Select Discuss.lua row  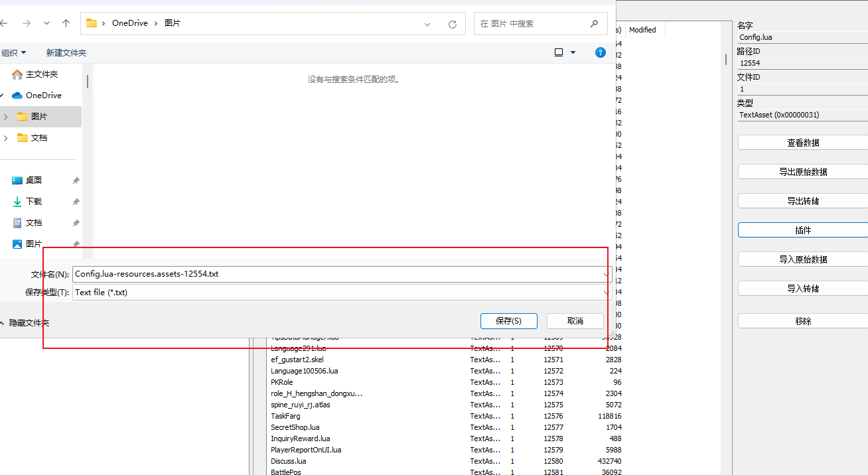[445, 461]
